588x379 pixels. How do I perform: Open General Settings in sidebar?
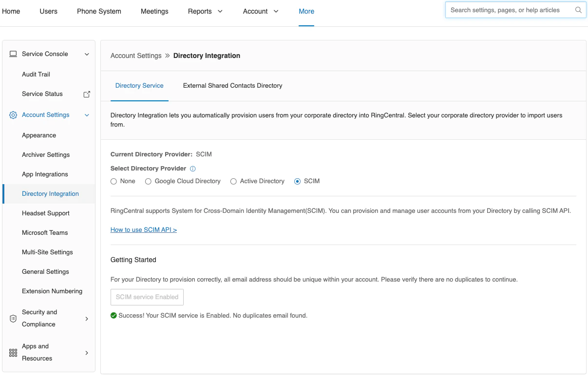[45, 272]
